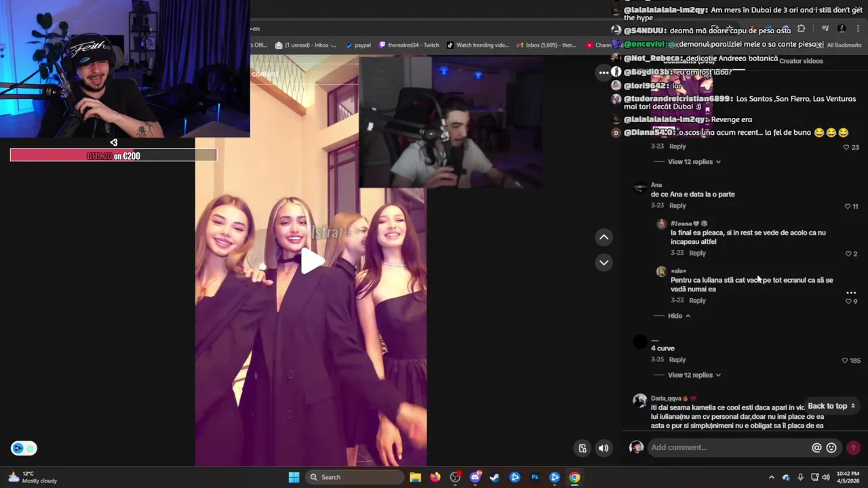This screenshot has height=488, width=868.
Task: Reply to the 4 curve comment
Action: click(x=677, y=360)
